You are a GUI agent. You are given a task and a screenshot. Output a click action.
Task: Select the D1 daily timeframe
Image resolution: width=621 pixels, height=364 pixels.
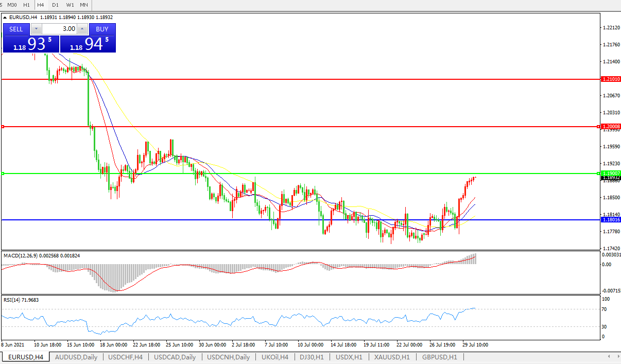(55, 5)
